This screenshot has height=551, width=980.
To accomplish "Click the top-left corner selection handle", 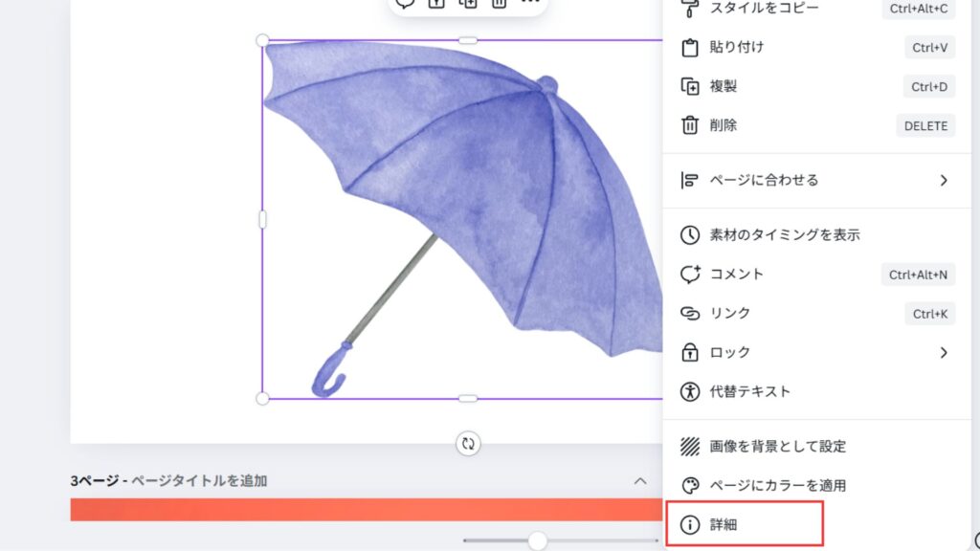I will pyautogui.click(x=262, y=40).
